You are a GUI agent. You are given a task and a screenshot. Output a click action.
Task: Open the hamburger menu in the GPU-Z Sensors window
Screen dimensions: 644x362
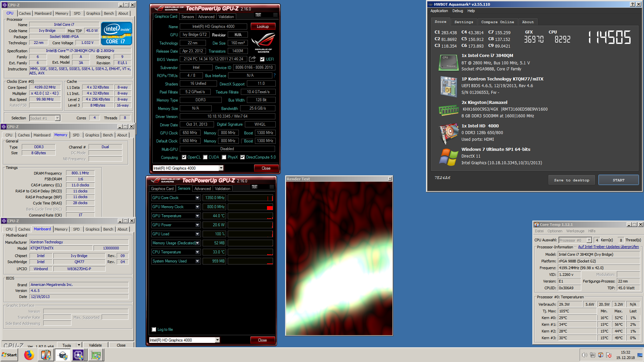[272, 187]
